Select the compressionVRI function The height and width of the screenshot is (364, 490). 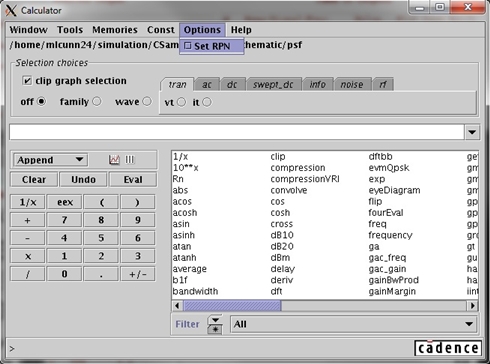point(305,179)
